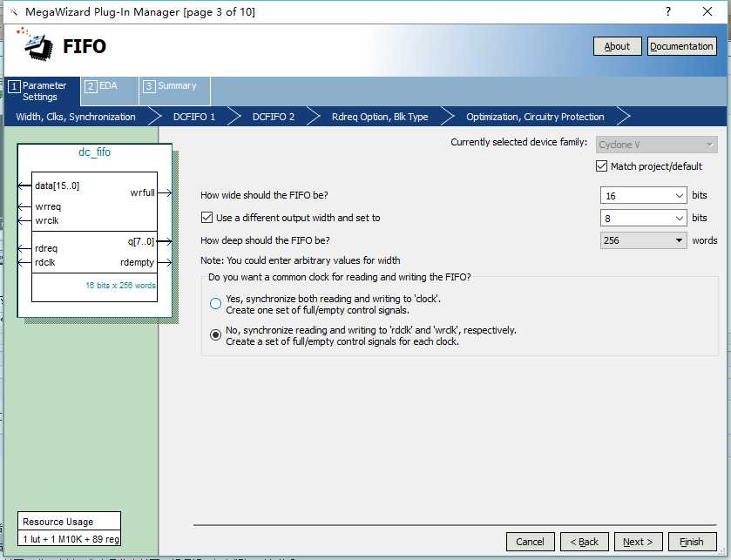The image size is (731, 560).
Task: Click the Back button
Action: 584,542
